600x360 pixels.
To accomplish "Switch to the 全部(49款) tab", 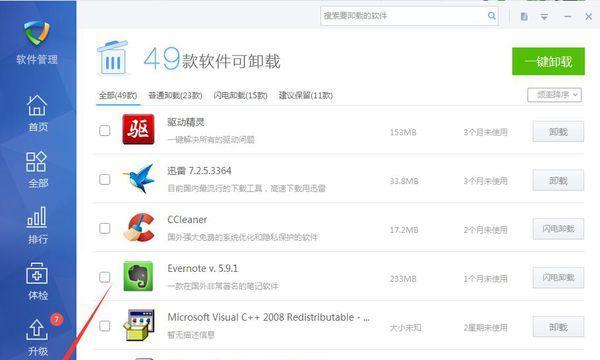I will tap(118, 95).
